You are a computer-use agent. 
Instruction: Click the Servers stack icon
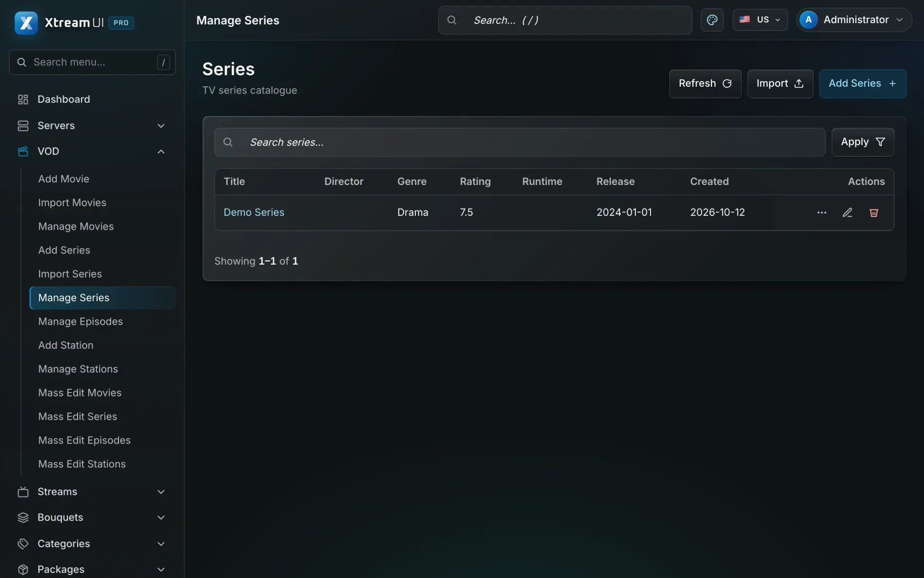23,125
